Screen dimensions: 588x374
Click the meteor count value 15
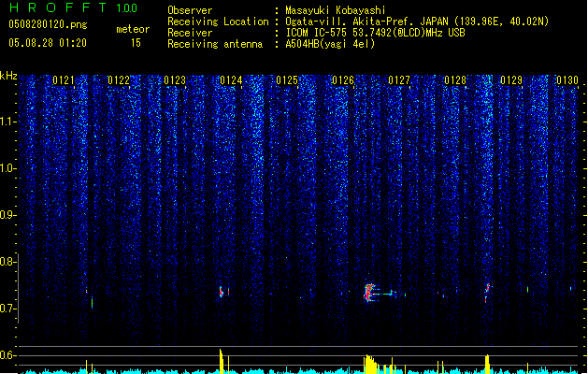[x=136, y=43]
